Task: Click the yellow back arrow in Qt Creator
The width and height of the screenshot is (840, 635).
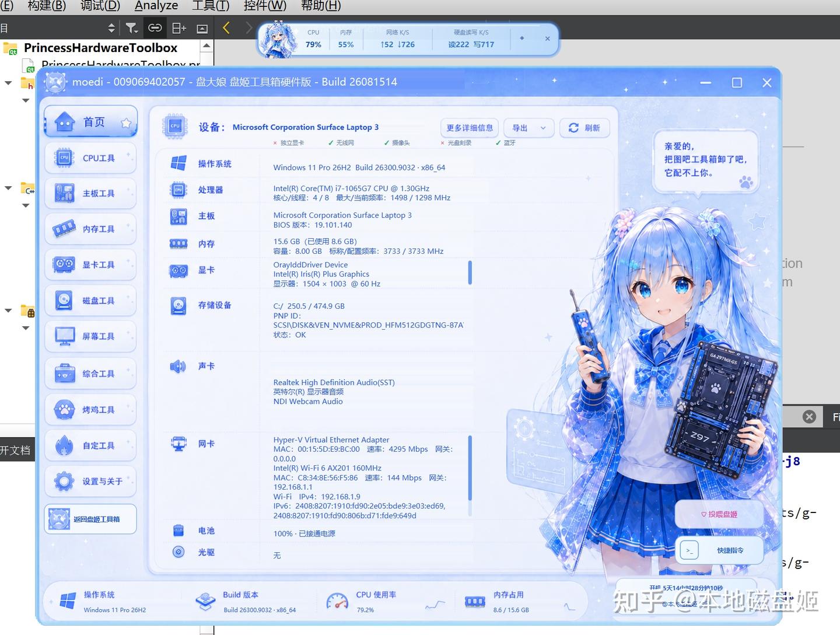Action: 226,28
